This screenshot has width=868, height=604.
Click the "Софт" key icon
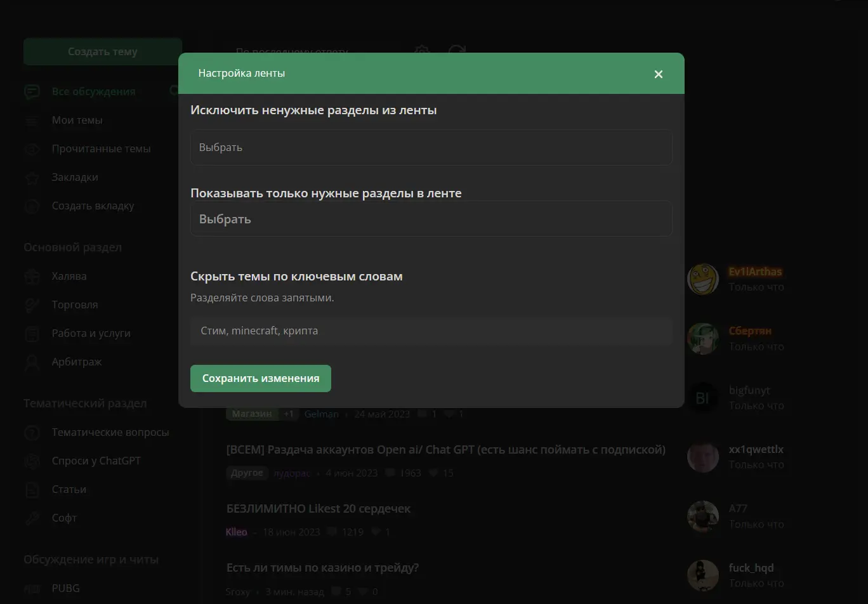tap(32, 518)
